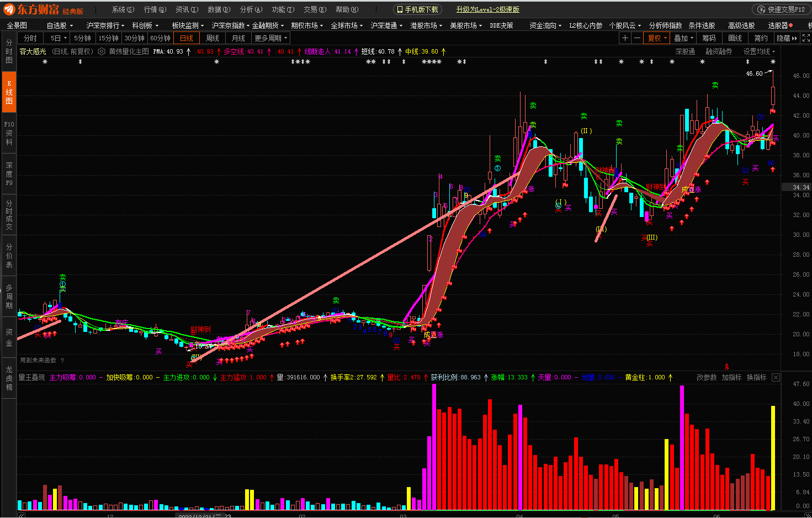This screenshot has height=518, width=812.
Task: Switch to 15分钟 period
Action: pos(108,38)
